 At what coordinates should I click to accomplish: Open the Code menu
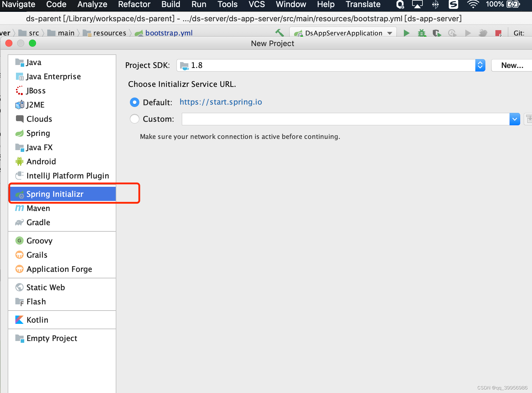[56, 4]
